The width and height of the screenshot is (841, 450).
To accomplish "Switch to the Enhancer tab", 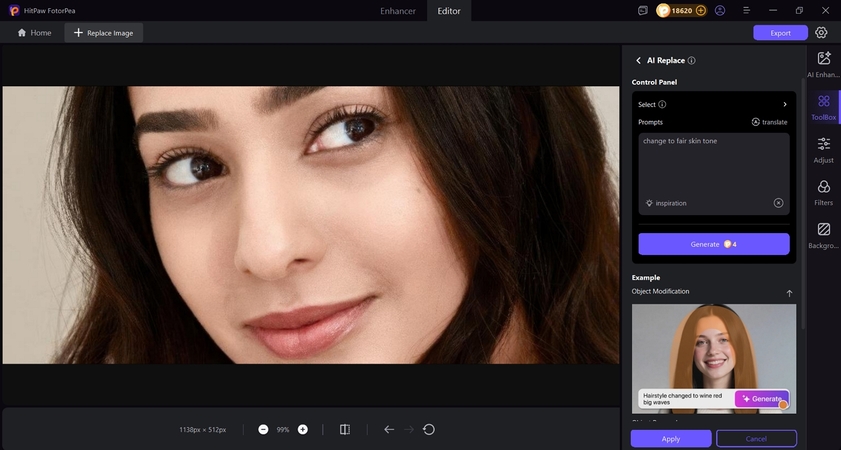I will pos(398,10).
